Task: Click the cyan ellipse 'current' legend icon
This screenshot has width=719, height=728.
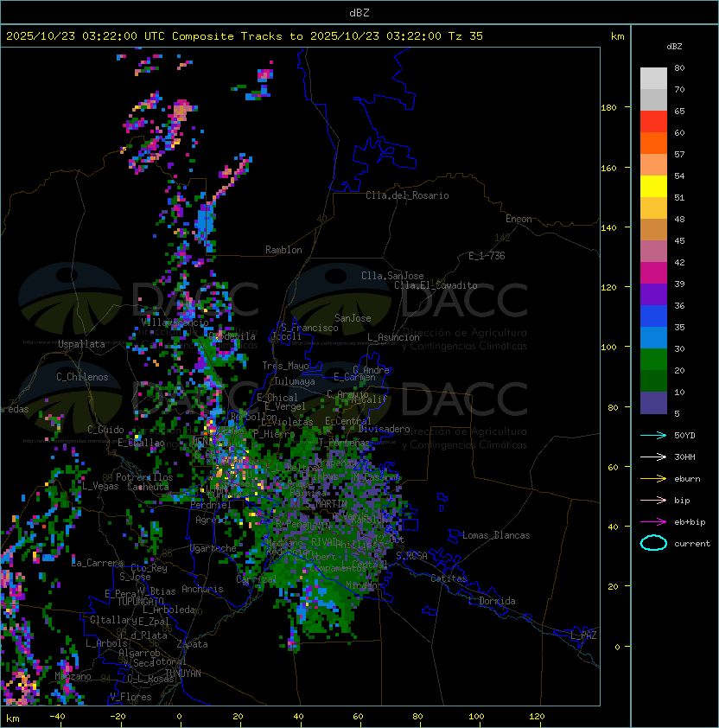Action: coord(653,543)
